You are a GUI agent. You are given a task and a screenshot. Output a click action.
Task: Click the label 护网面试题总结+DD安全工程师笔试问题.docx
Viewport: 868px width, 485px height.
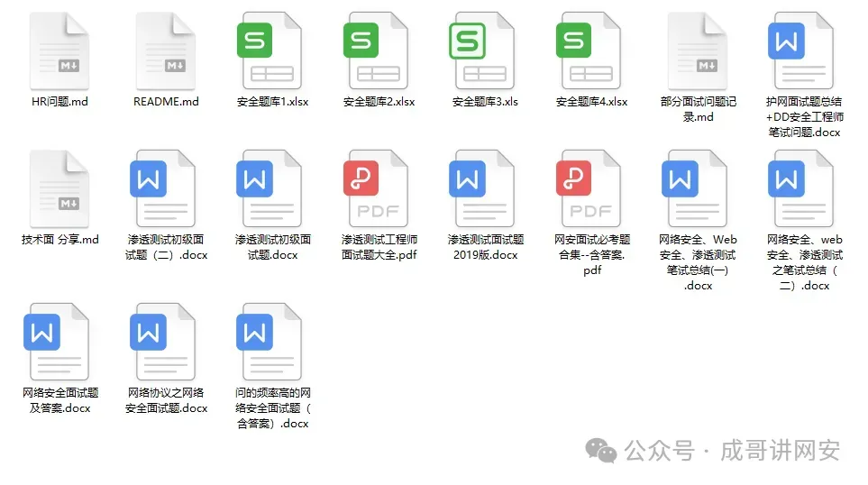pos(804,117)
